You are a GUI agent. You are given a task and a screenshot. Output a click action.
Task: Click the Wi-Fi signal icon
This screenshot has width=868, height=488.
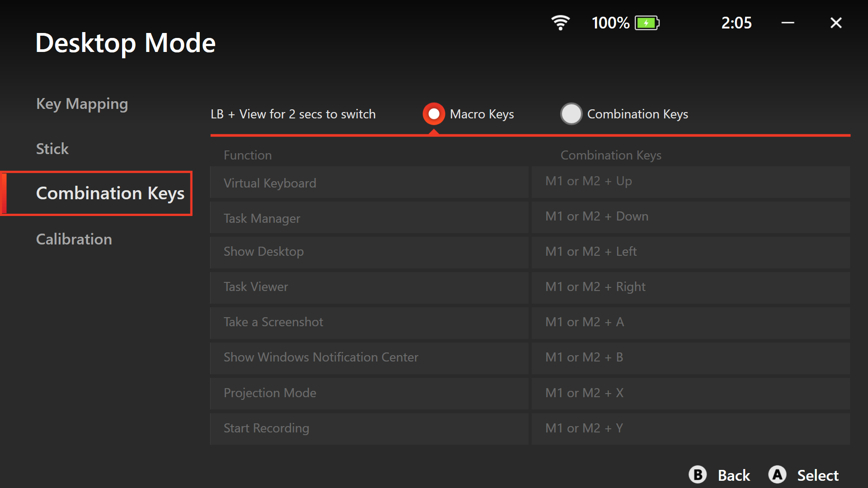pyautogui.click(x=560, y=23)
